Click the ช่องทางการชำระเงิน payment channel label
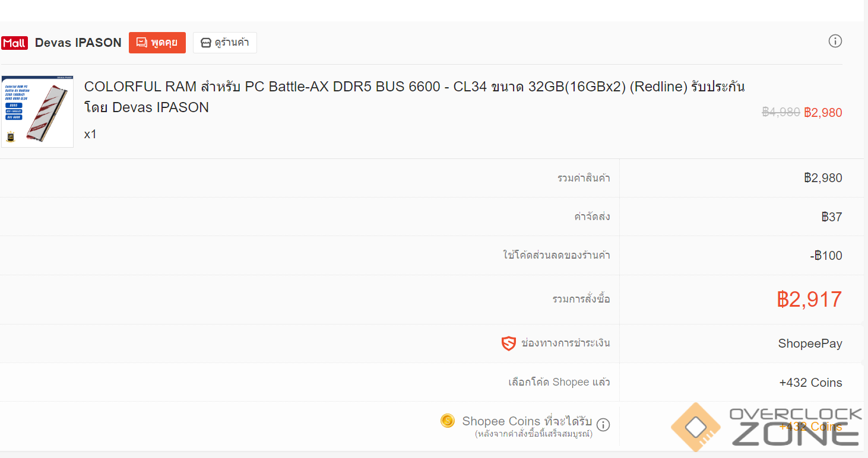Screen dimensions: 868x458 (x=565, y=343)
